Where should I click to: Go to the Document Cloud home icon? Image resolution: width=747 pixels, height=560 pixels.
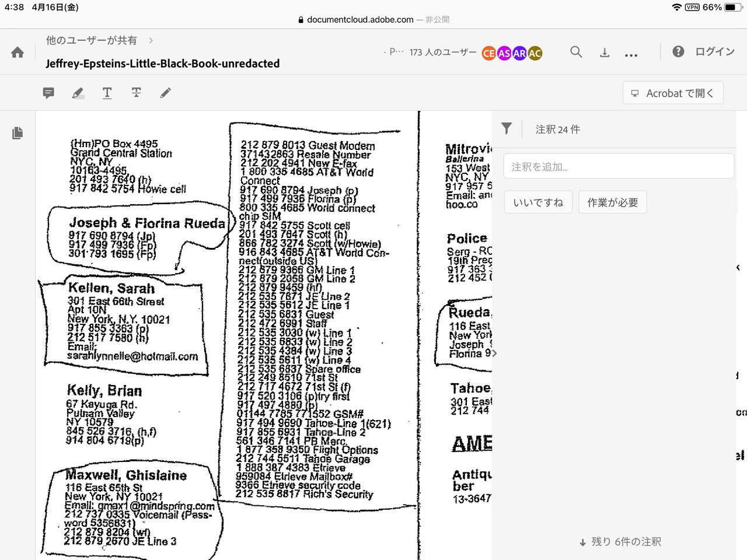(18, 52)
